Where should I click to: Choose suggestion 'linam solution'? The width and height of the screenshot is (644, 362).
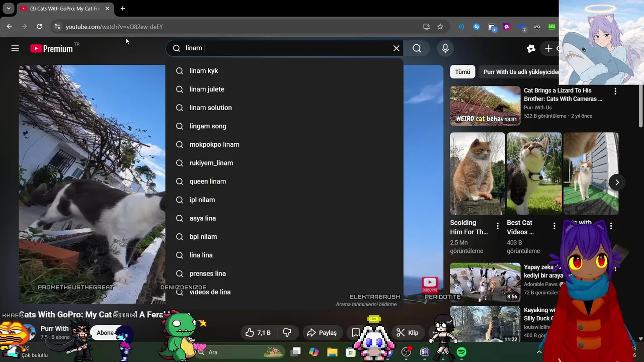click(284, 108)
